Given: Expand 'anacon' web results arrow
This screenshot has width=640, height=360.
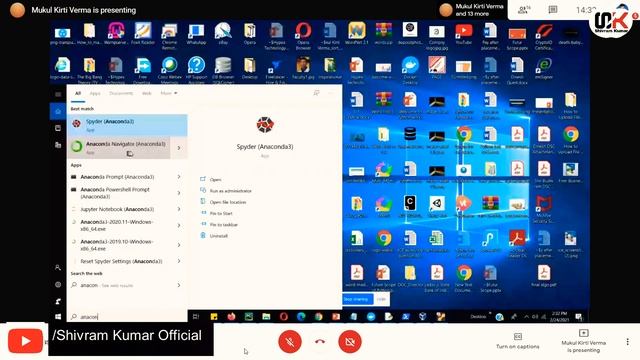Looking at the screenshot, I should [x=179, y=285].
